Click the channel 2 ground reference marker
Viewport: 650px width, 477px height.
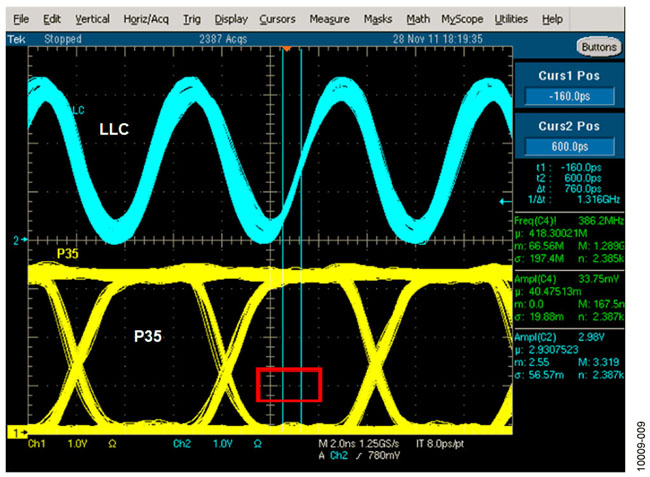point(20,240)
